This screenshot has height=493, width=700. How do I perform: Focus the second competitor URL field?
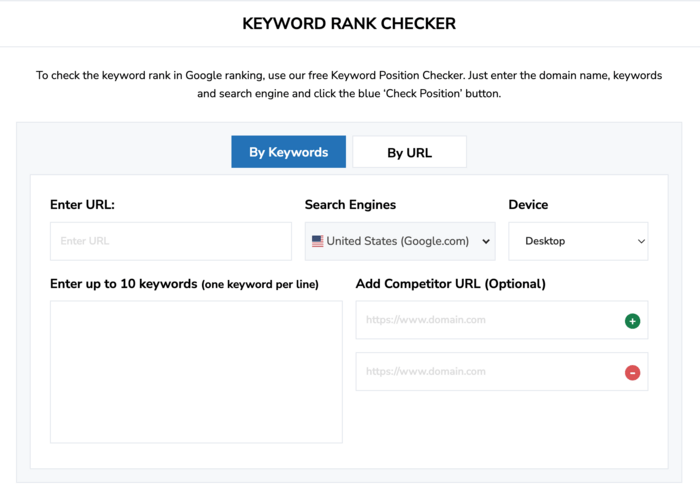click(x=502, y=372)
